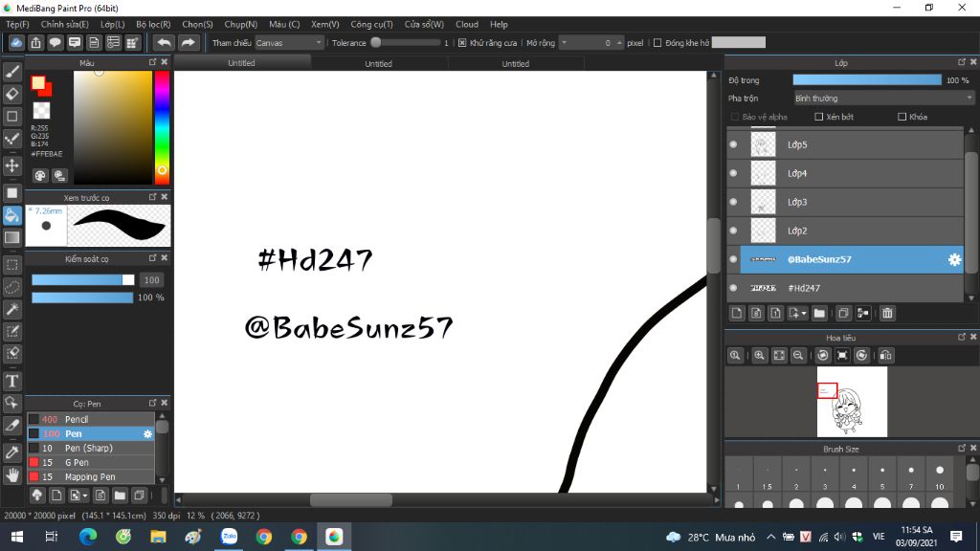Click the navigator canvas thumbnail
Screen dimensions: 980x551
click(x=852, y=402)
